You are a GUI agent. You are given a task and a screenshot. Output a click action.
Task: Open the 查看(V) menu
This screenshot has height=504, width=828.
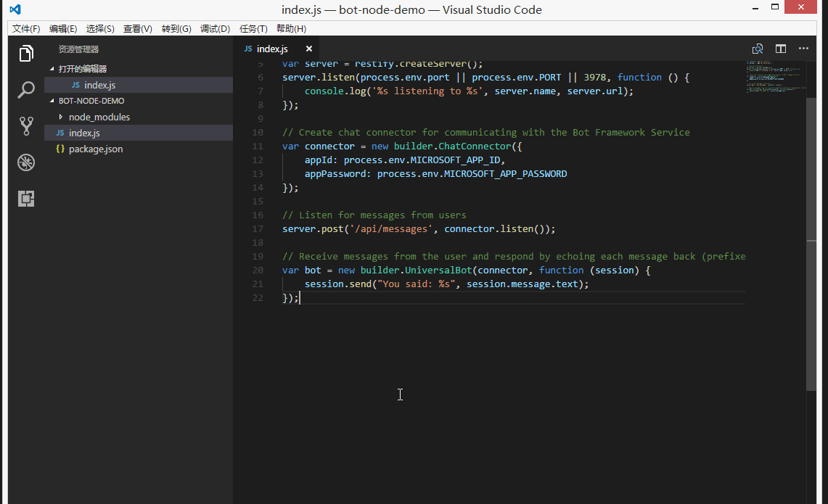pos(137,28)
